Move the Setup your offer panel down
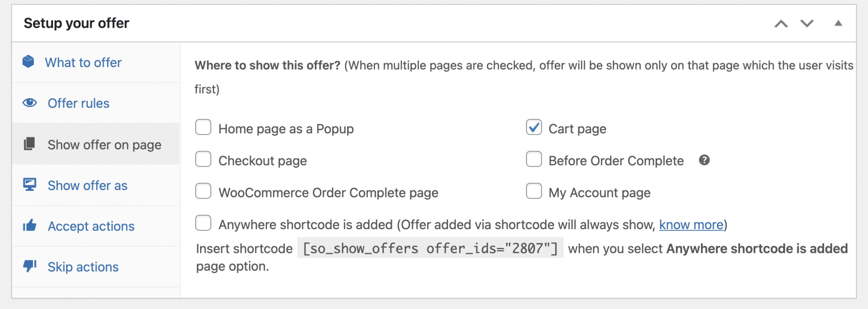This screenshot has width=868, height=309. (x=807, y=24)
